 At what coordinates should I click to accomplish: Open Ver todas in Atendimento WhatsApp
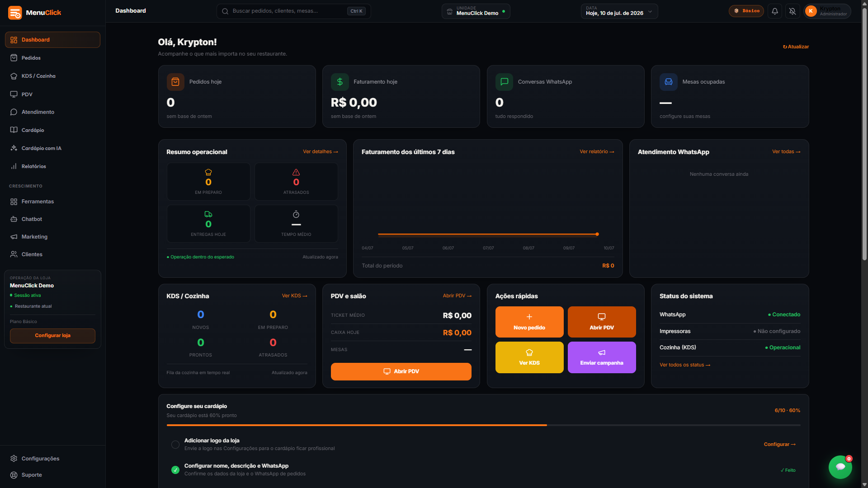786,152
